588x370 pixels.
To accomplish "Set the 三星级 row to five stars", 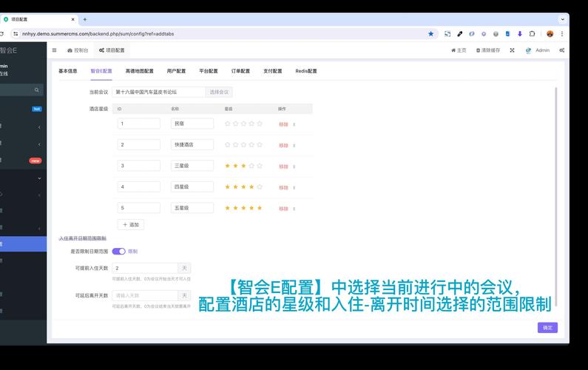I will [260, 166].
